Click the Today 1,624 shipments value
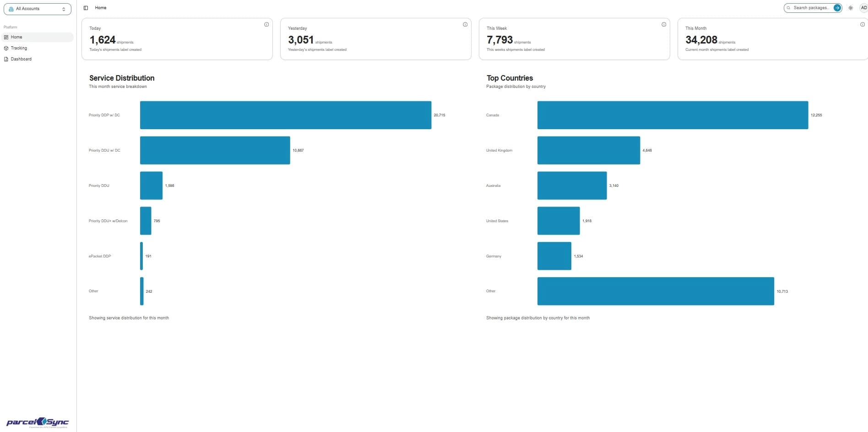The image size is (868, 432). tap(103, 40)
